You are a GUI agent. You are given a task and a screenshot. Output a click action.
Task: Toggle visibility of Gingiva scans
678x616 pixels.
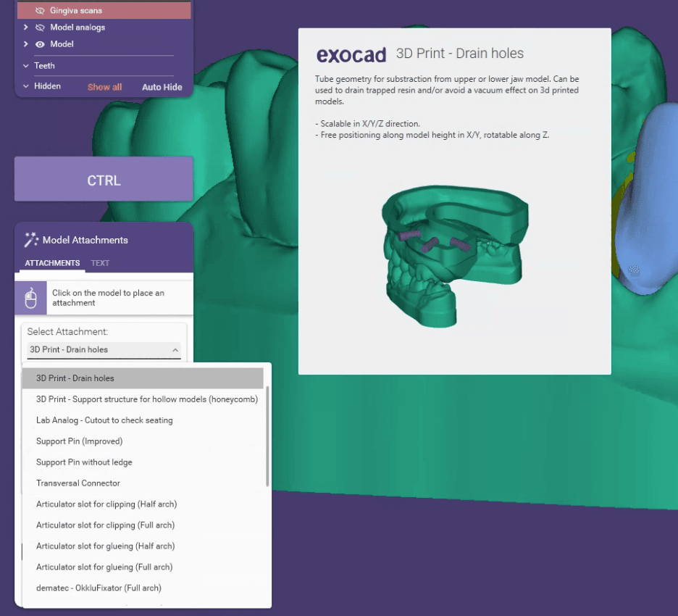point(40,10)
